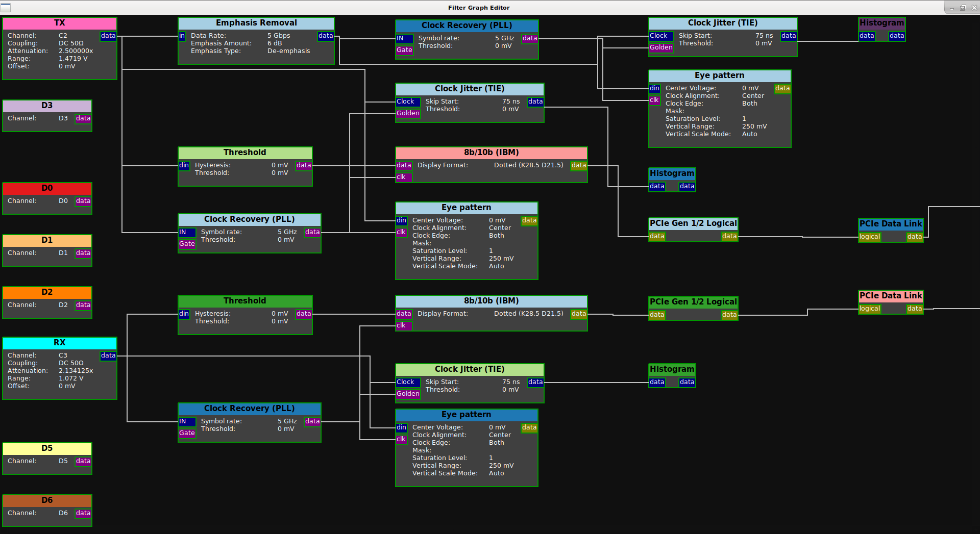The width and height of the screenshot is (980, 534).
Task: Click the D3 channel data output port
Action: (83, 118)
